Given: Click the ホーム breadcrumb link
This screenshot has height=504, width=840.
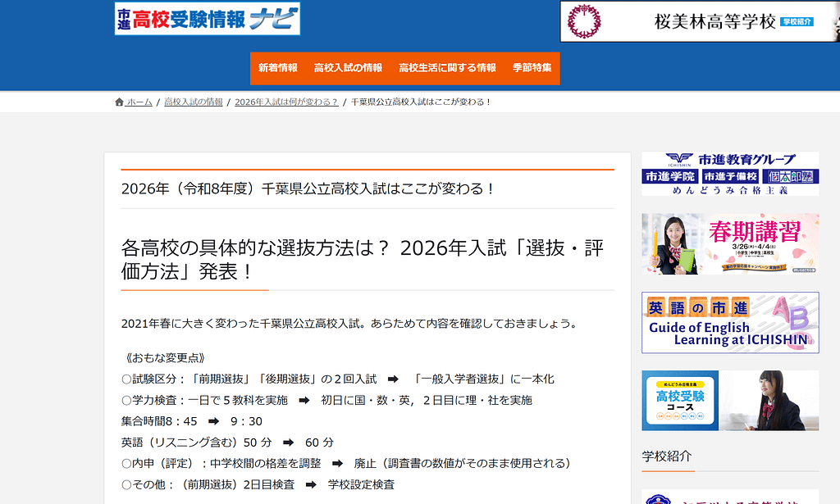Looking at the screenshot, I should point(139,102).
